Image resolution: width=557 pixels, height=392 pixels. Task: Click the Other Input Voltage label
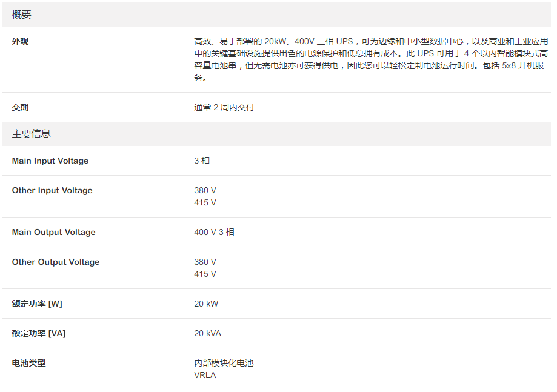(x=52, y=190)
